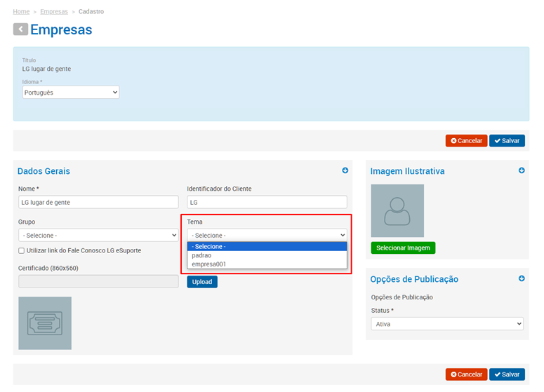Viewport: 544px width, 392px height.
Task: Open the Grupo dropdown
Action: tap(98, 236)
